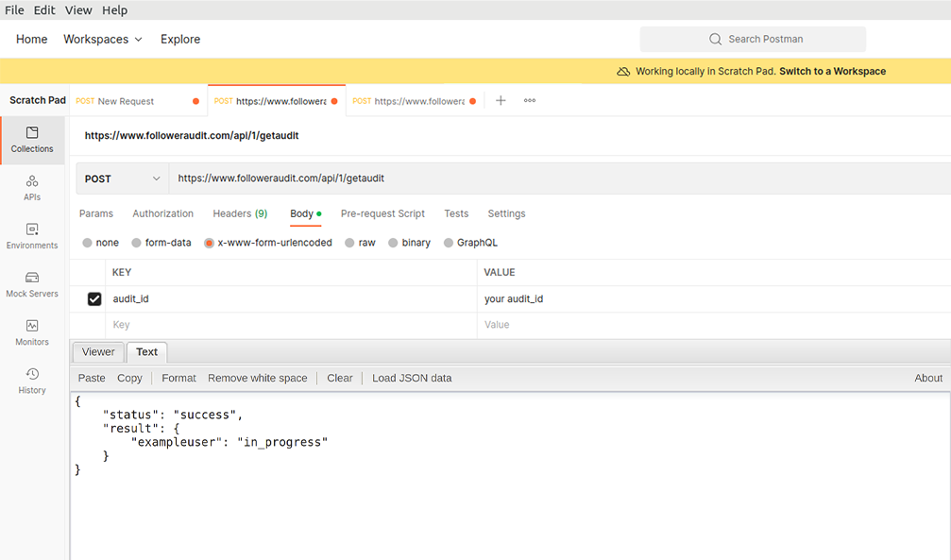Open the View menu
The image size is (951, 560).
coord(78,10)
